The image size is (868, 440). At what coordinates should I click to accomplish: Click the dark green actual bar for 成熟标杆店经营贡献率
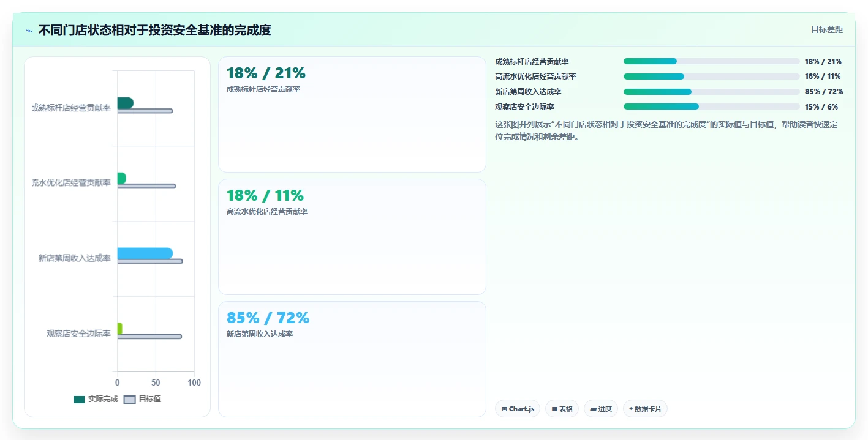(126, 103)
